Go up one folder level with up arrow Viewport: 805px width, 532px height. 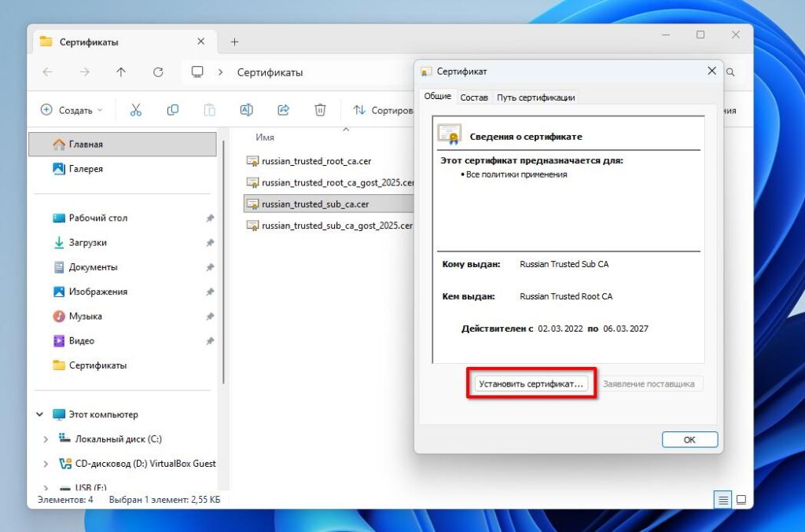(x=121, y=72)
